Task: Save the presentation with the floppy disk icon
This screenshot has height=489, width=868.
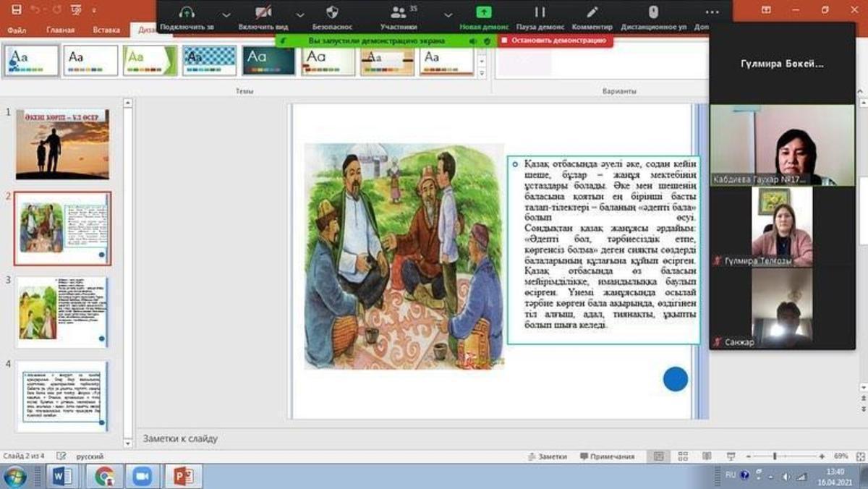Action: point(16,9)
